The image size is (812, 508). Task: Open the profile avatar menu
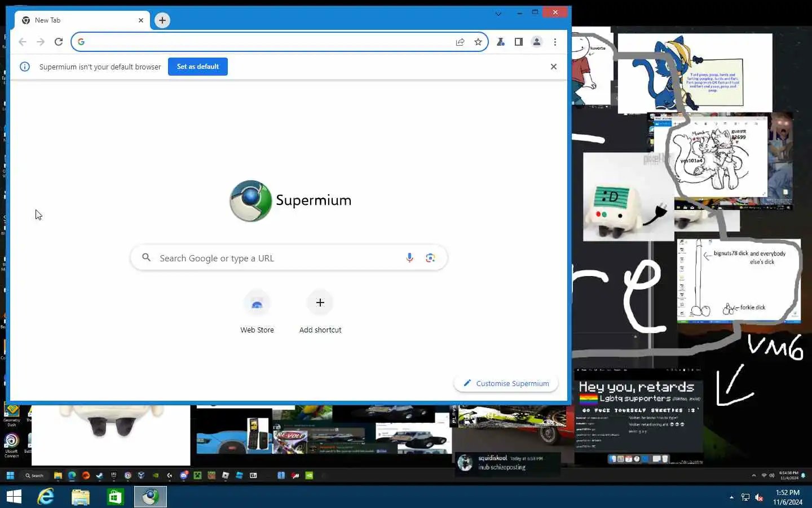pyautogui.click(x=537, y=42)
